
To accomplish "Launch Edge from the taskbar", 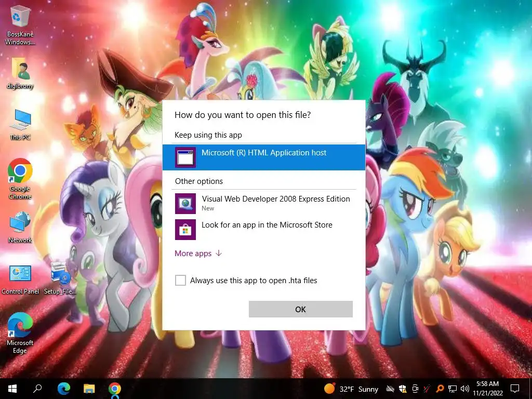I will point(64,389).
